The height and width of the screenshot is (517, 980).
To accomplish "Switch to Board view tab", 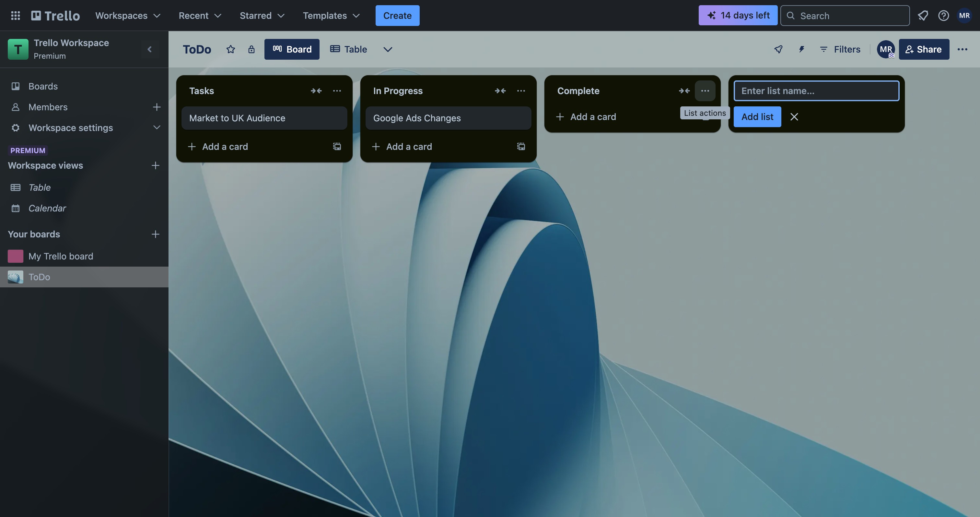I will [x=292, y=49].
